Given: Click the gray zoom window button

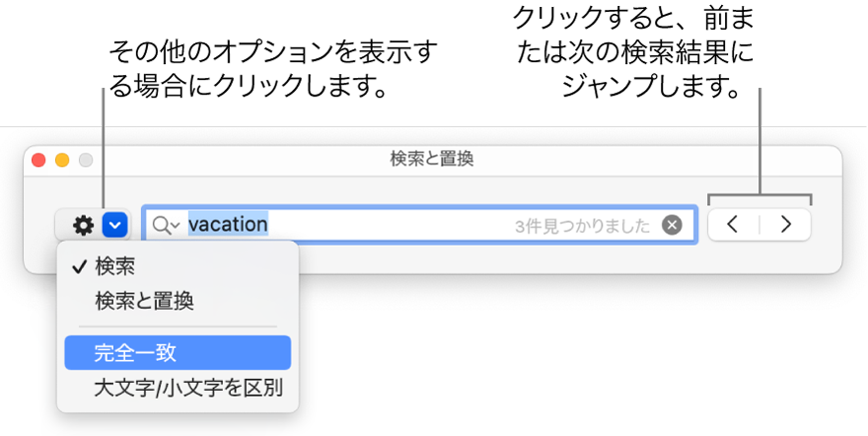Looking at the screenshot, I should click(x=86, y=160).
